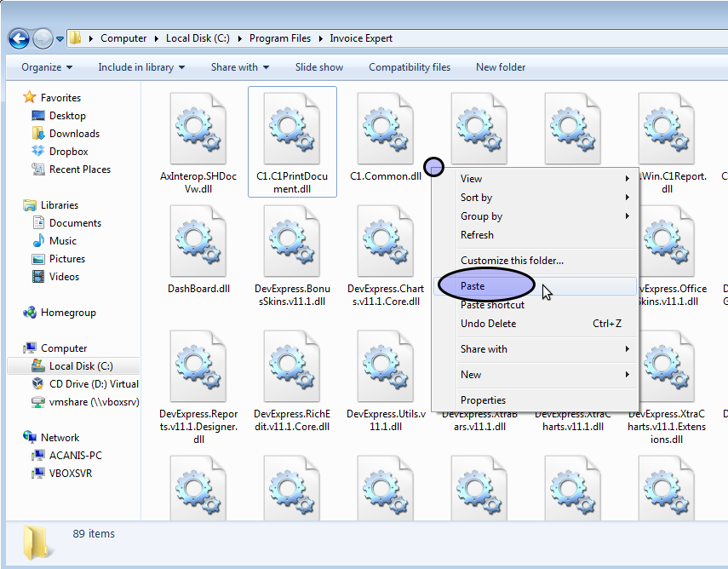Image resolution: width=728 pixels, height=569 pixels.
Task: Click Computer in the address breadcrumb
Action: click(123, 38)
